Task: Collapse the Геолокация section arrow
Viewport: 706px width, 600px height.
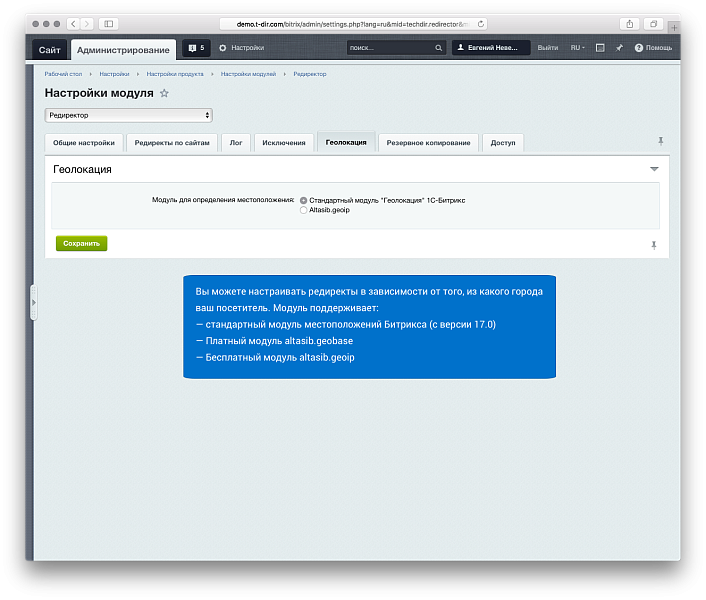Action: (x=654, y=169)
